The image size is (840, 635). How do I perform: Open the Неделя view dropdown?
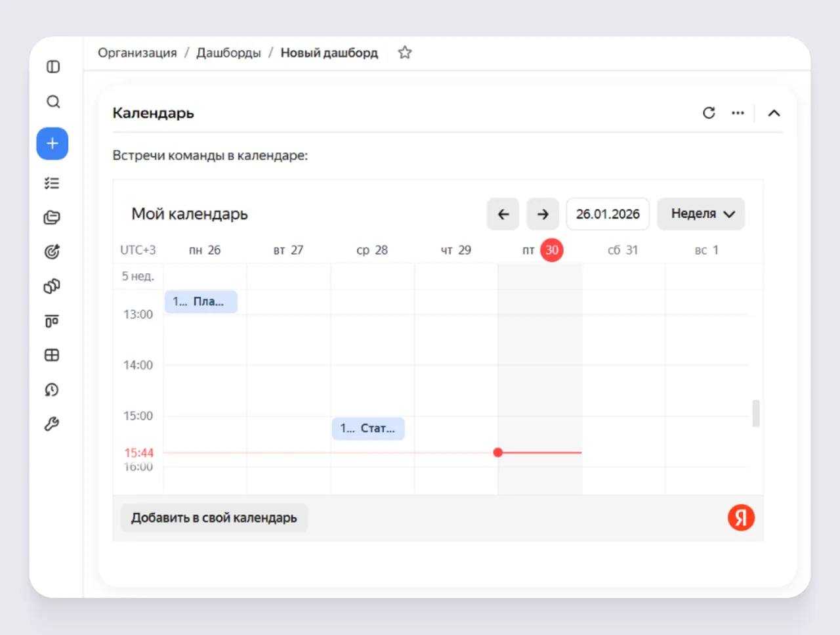pyautogui.click(x=701, y=214)
